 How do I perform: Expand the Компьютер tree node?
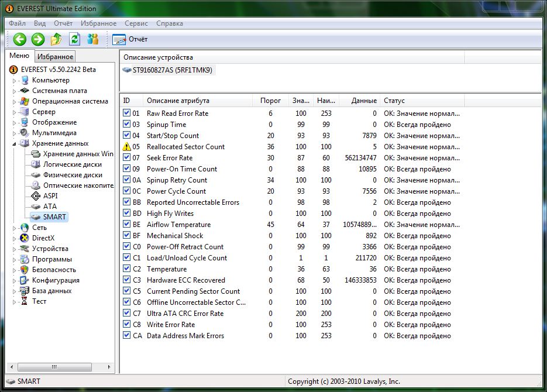[14, 81]
